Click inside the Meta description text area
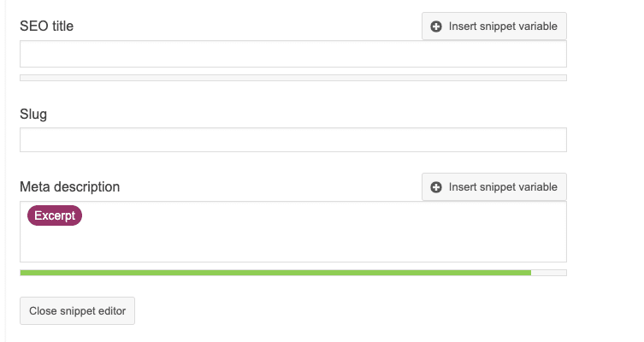Image resolution: width=644 pixels, height=342 pixels. coord(293,232)
